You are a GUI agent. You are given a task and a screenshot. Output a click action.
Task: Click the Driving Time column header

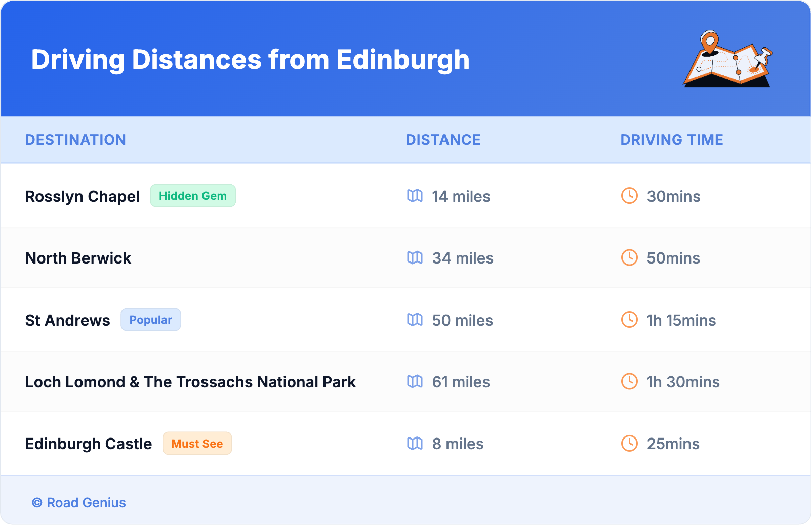pos(671,140)
